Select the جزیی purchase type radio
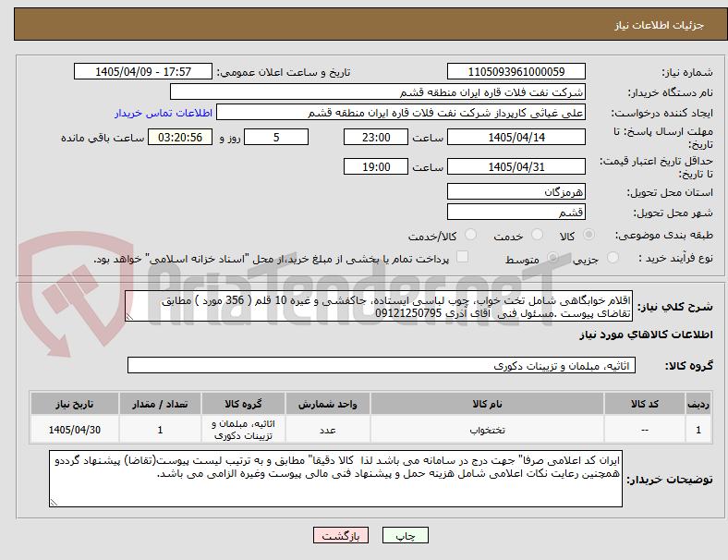Viewport: 728px width, 560px height. 613,258
